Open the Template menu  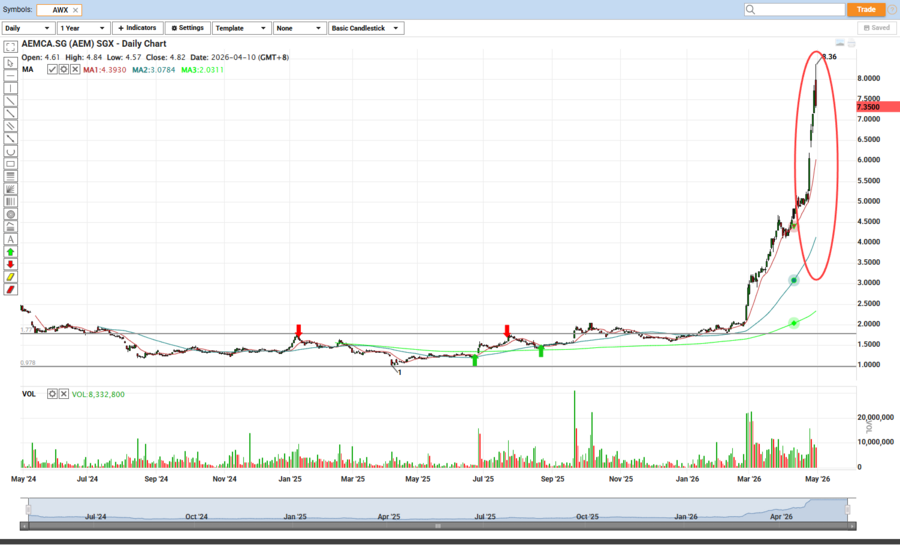point(240,28)
